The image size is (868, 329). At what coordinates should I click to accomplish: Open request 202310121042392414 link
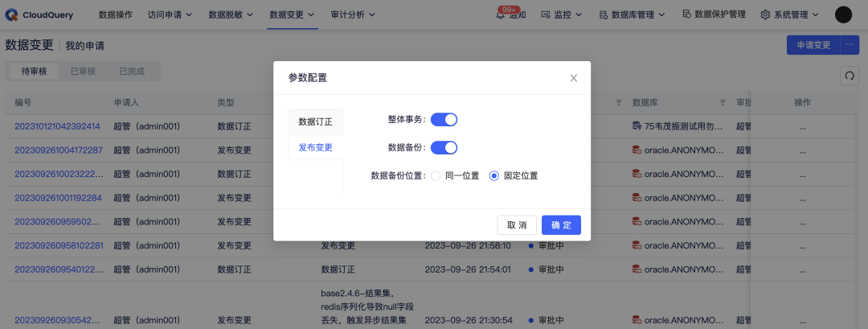tap(58, 126)
